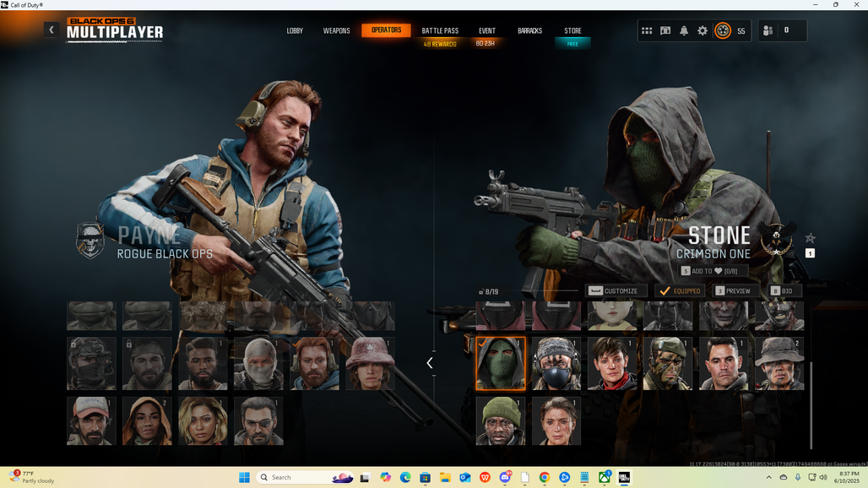
Task: Click the star icon next to Stone
Action: coord(810,238)
